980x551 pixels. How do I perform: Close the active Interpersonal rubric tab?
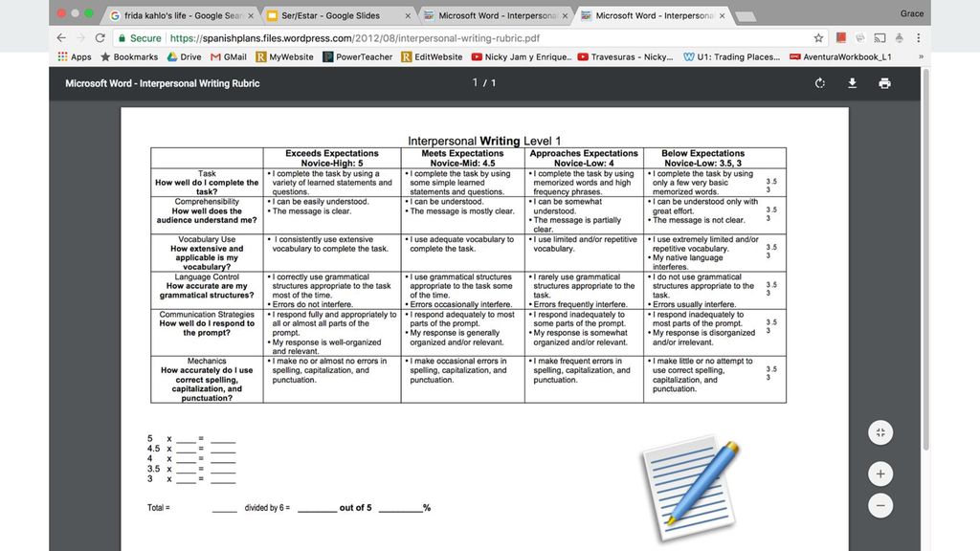coord(722,15)
